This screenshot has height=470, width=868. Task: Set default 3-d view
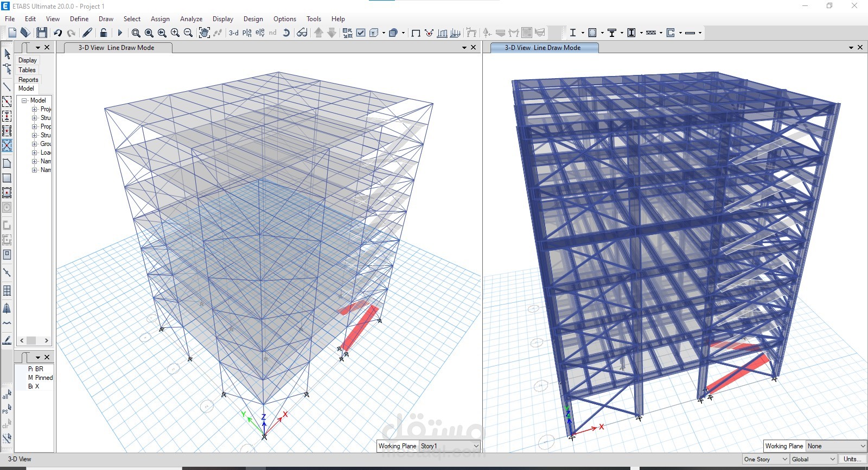[x=234, y=33]
